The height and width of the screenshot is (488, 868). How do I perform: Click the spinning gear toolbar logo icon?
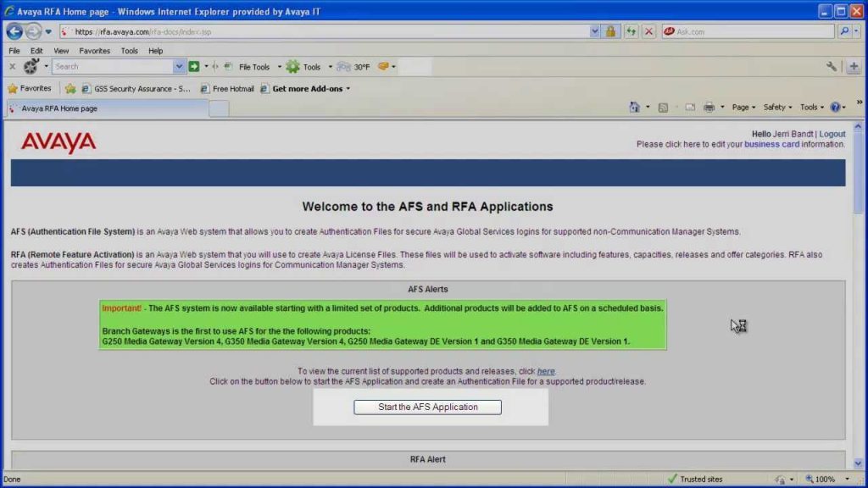pos(31,66)
